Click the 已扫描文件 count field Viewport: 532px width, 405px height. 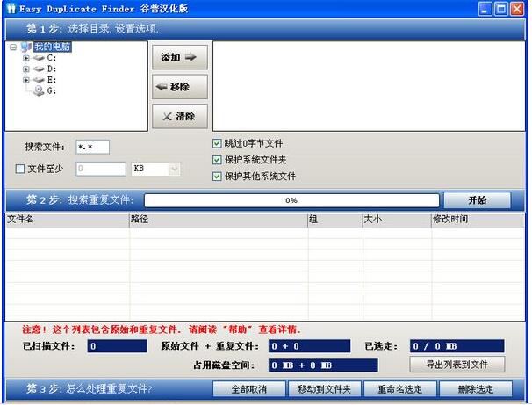[x=118, y=346]
